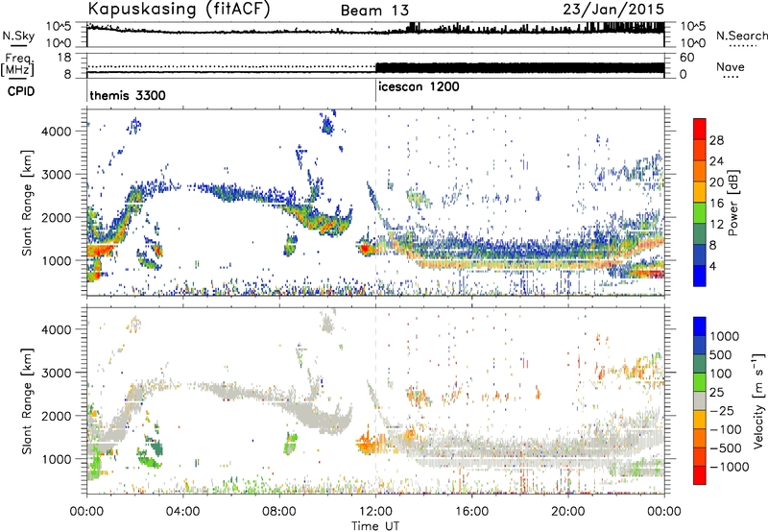The height and width of the screenshot is (532, 768).
Task: Click the '2000' range tick in velocity panel
Action: tap(56, 416)
